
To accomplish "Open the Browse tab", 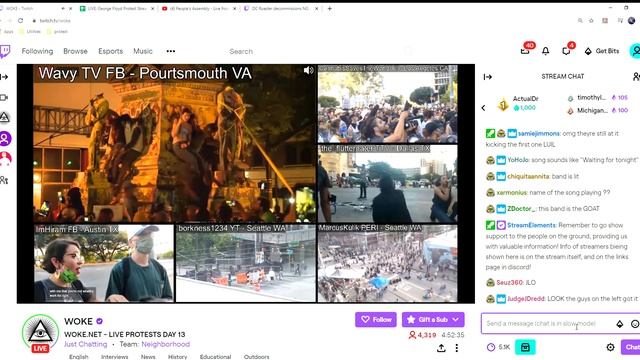I will [75, 51].
